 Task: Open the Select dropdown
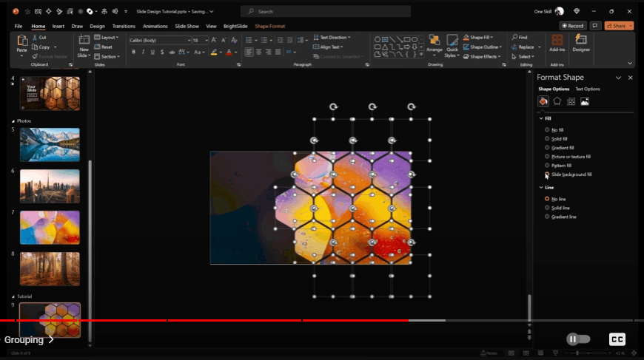[x=523, y=57]
